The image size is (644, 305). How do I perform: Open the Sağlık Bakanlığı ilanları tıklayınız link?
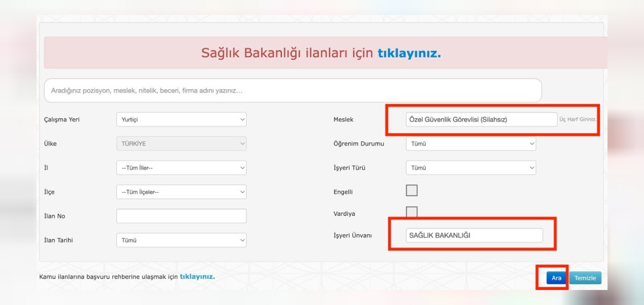(409, 53)
